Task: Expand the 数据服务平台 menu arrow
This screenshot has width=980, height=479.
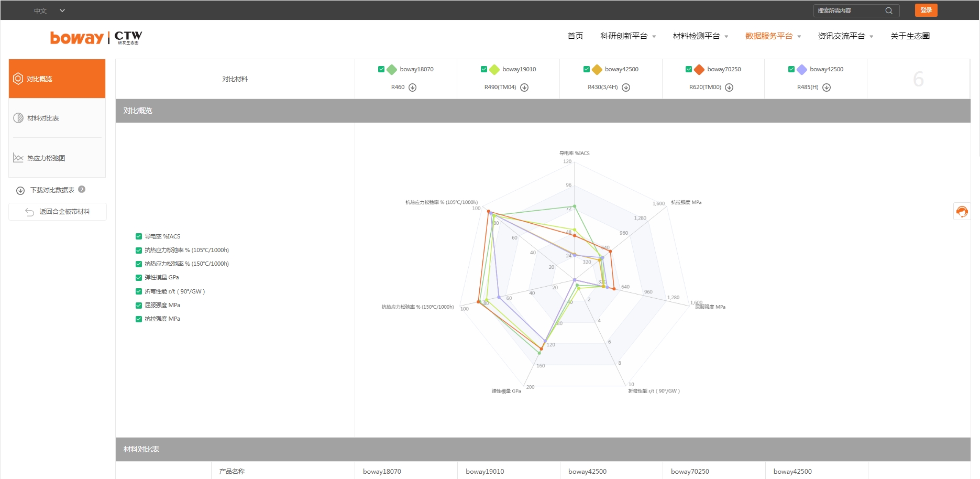Action: (x=799, y=37)
